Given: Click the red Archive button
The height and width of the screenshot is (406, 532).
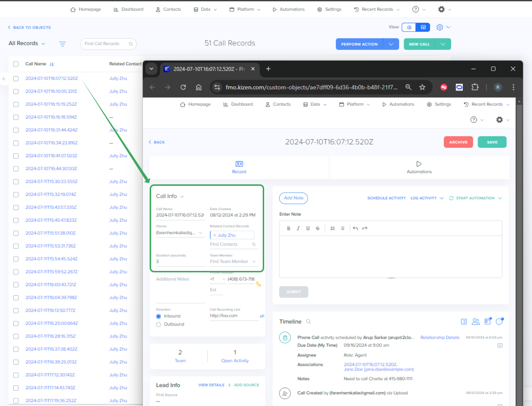Looking at the screenshot, I should click(458, 142).
